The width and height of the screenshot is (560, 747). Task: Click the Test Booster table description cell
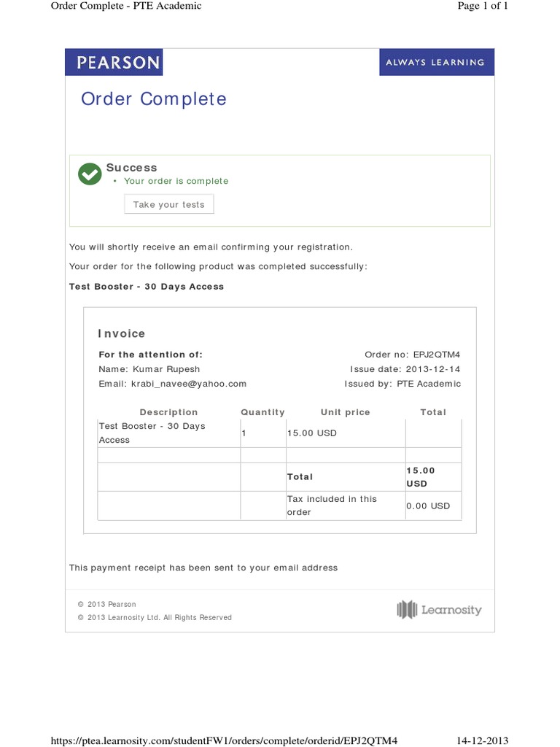point(152,433)
